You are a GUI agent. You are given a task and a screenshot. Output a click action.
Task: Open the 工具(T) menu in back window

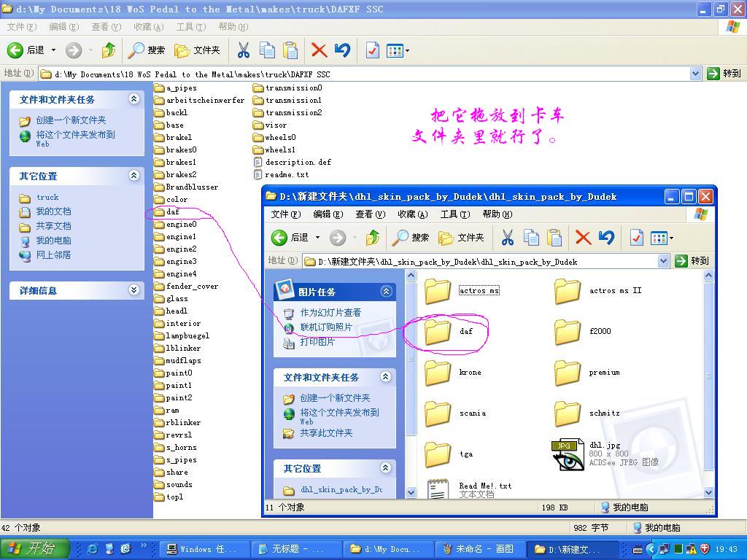[190, 27]
